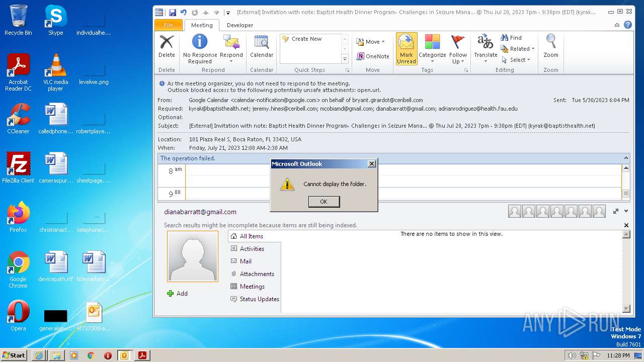644x362 pixels.
Task: Open Internet Explorer from taskbar
Action: (39, 355)
